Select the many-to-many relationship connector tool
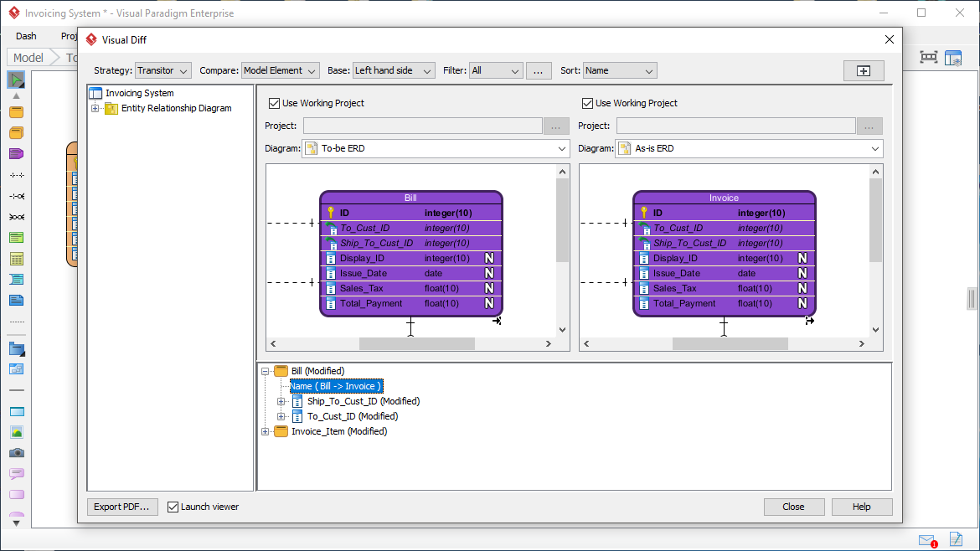The height and width of the screenshot is (551, 980). point(17,217)
